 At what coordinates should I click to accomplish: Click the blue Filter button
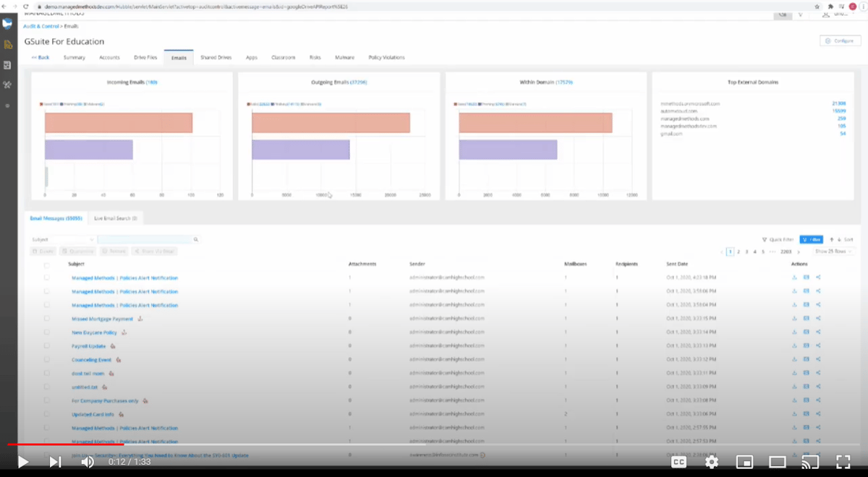coord(811,239)
